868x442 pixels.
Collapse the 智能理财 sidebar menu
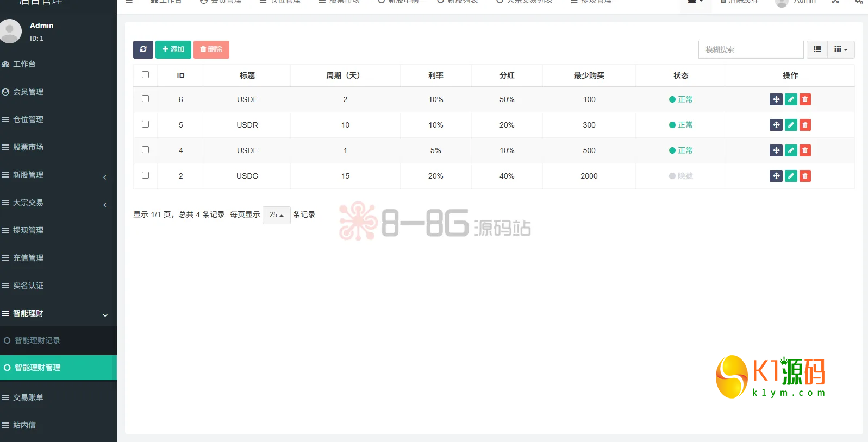tap(58, 313)
